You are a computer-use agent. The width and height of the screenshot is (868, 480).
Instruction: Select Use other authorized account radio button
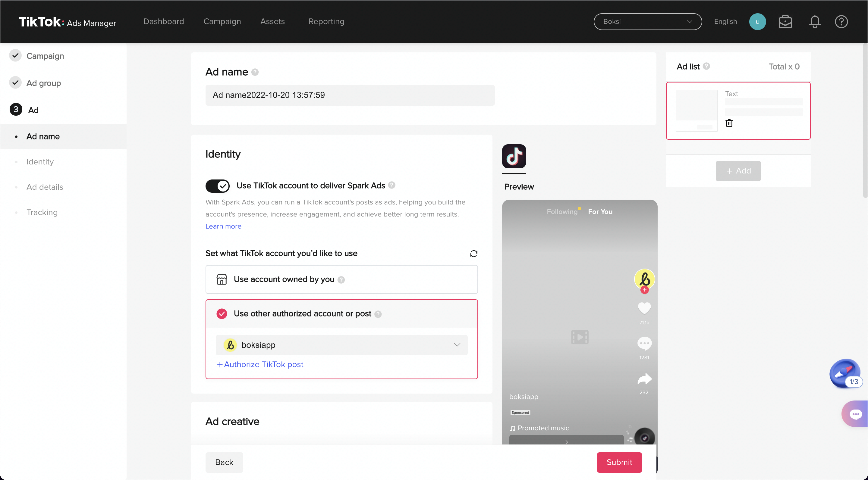[x=222, y=313]
